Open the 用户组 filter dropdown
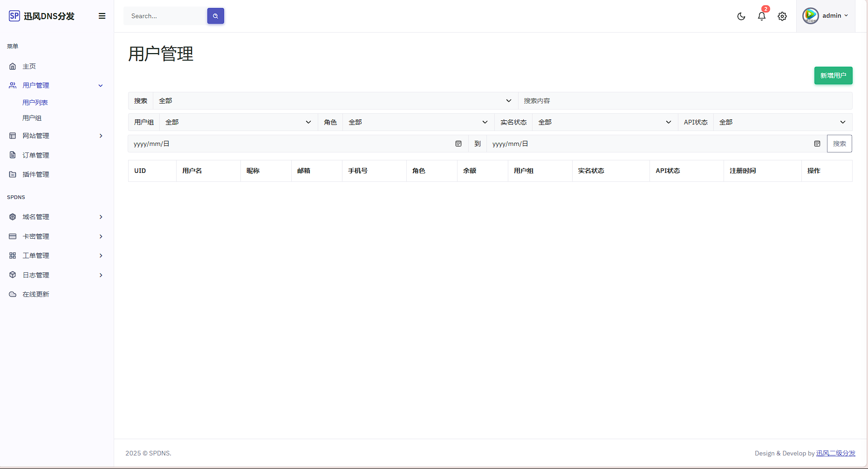Viewport: 868px width, 469px height. pos(238,122)
